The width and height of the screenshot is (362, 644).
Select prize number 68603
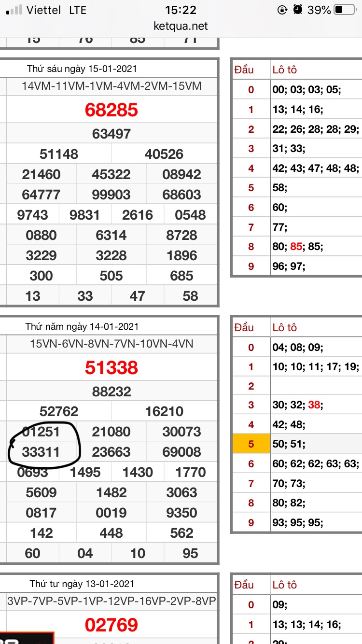181,195
